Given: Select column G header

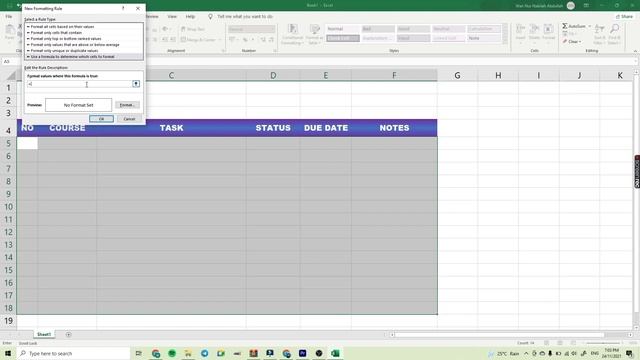Looking at the screenshot, I should [x=457, y=76].
